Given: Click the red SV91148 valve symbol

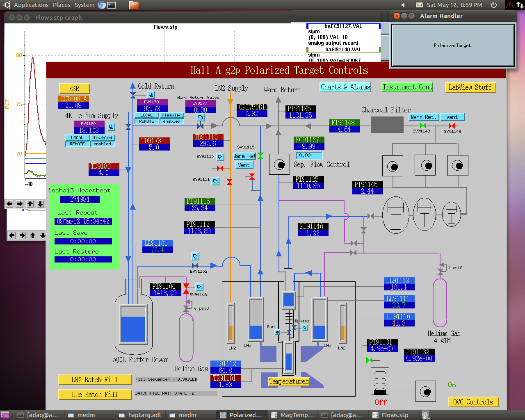Looking at the screenshot, I should pos(452,126).
